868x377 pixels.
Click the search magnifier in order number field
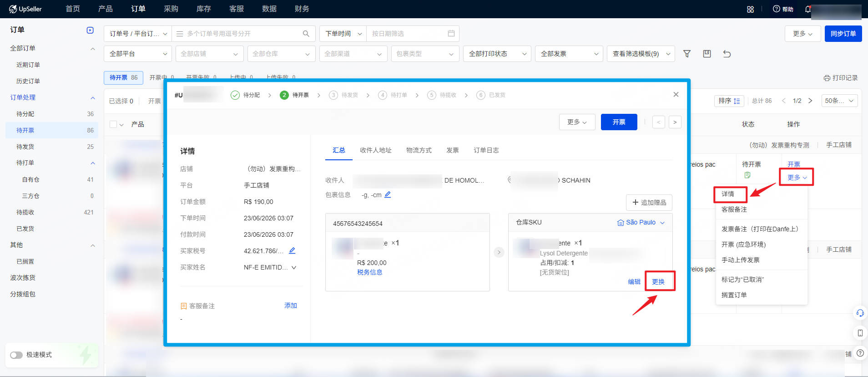point(306,34)
